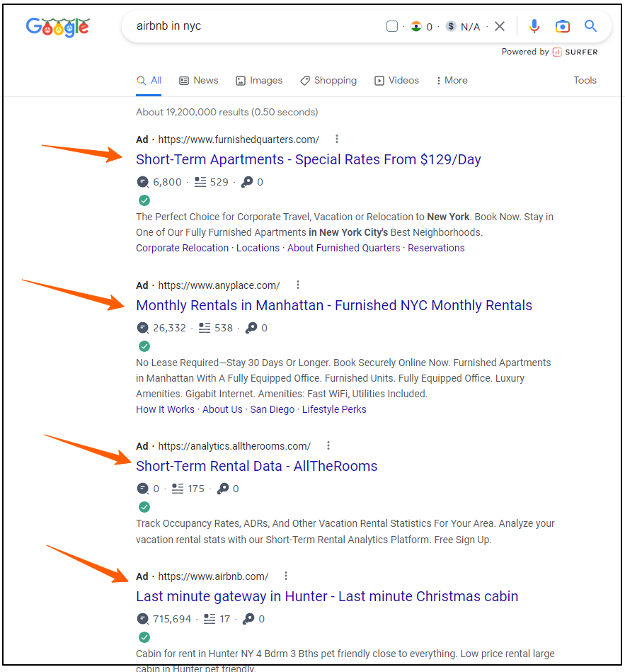Open the Corporate Relocation sitelink

[x=183, y=248]
